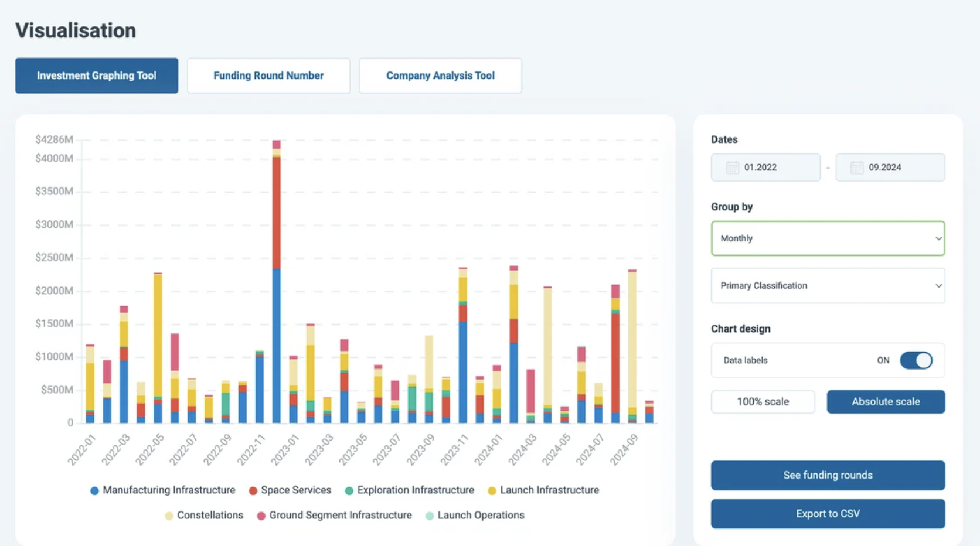Open the Primary Classification dropdown

[828, 286]
